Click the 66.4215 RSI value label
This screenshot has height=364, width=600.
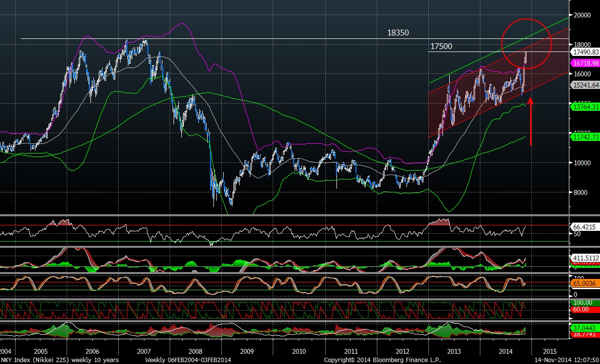point(584,226)
